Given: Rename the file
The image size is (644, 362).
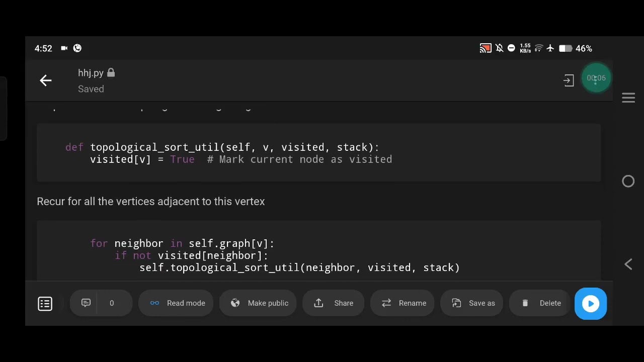Looking at the screenshot, I should point(402,303).
